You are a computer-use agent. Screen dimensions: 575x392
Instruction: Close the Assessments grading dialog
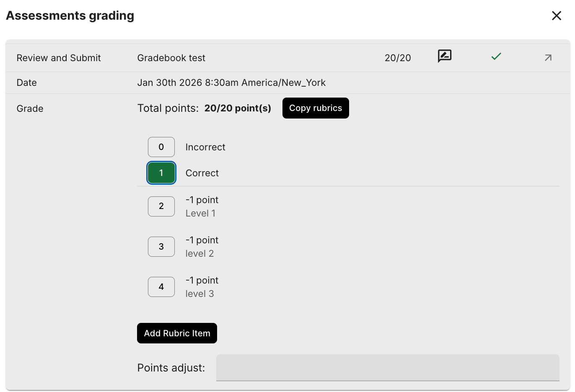(556, 16)
